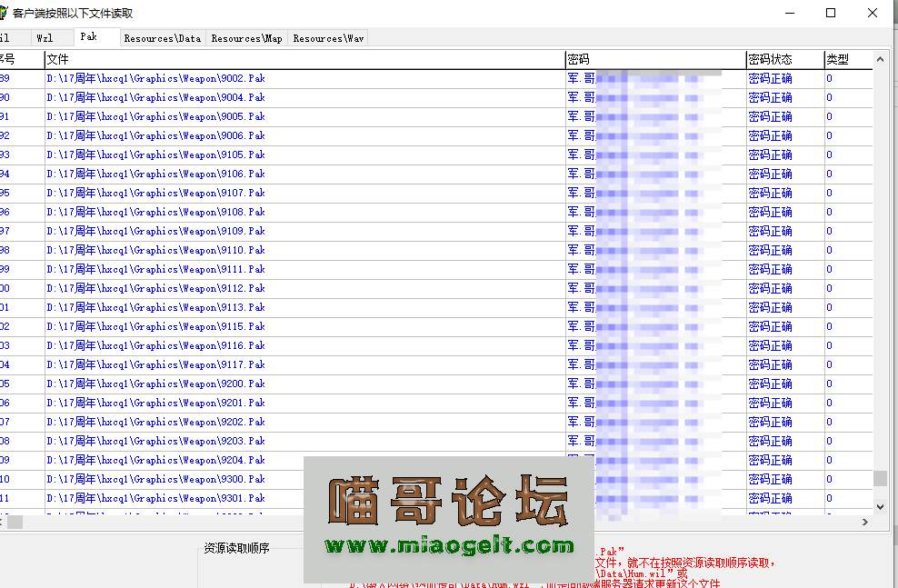Select the Weapon\9200.Pak file row

point(155,384)
